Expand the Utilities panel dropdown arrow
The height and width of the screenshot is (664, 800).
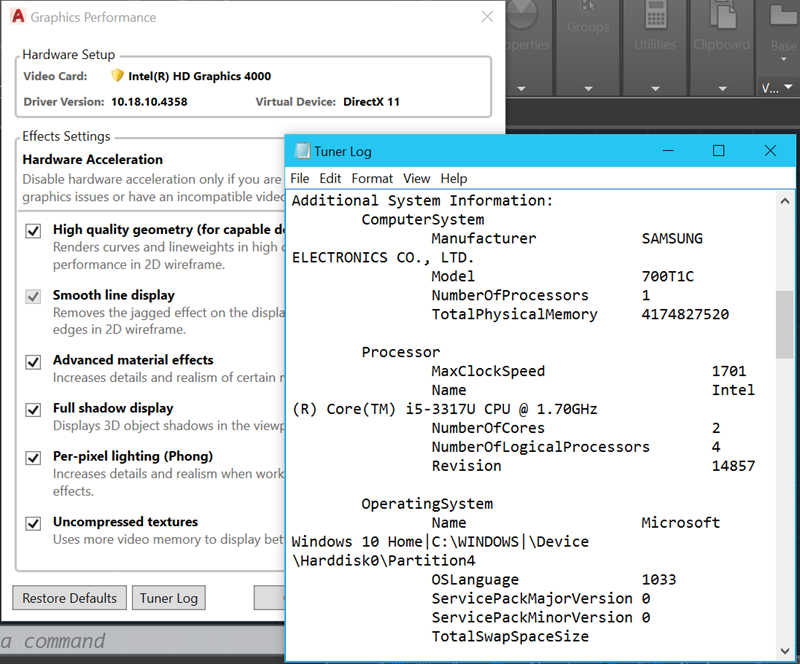pos(655,88)
